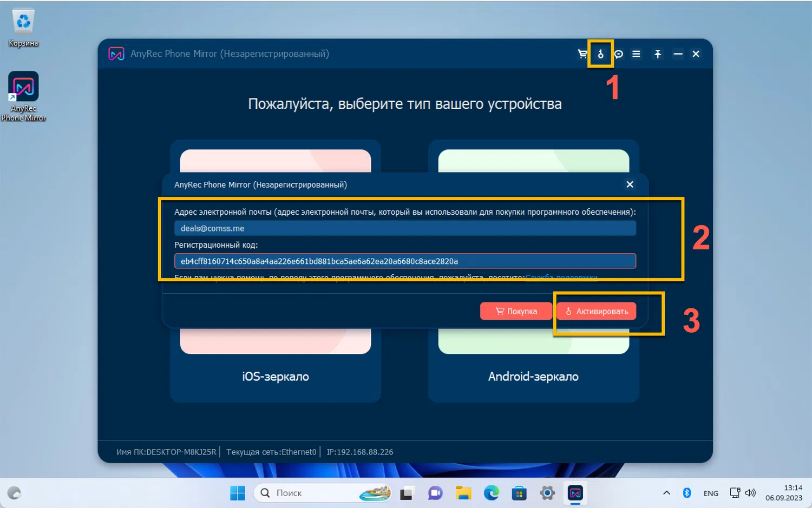Expand hidden icons in the system tray

pyautogui.click(x=666, y=493)
